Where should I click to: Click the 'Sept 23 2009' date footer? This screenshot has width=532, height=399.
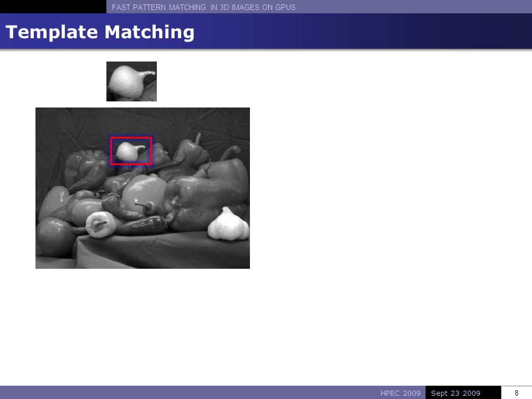456,393
